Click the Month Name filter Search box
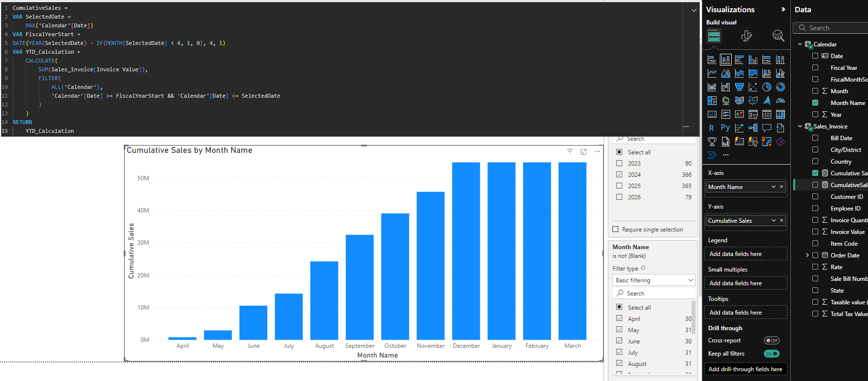The width and height of the screenshot is (868, 381). click(x=653, y=293)
